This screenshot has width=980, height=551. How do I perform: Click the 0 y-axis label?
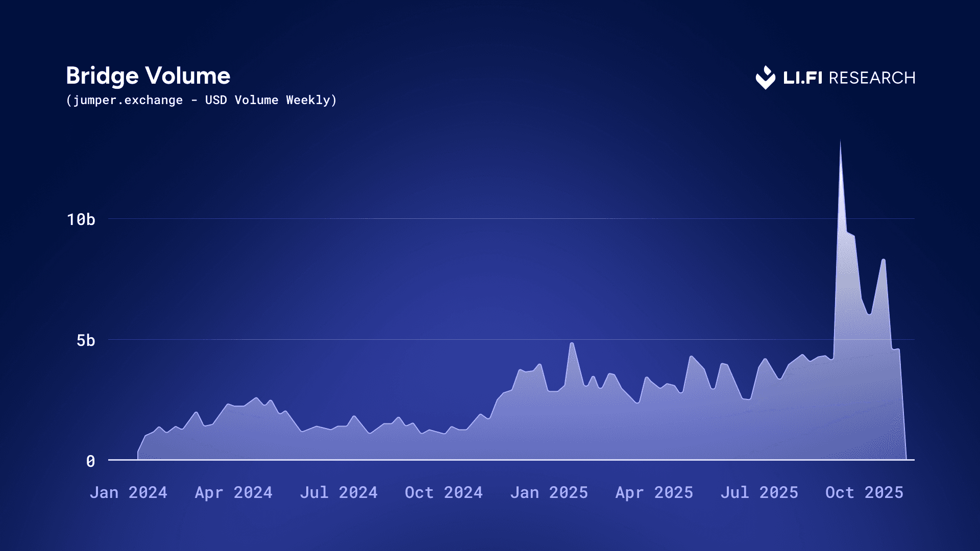click(x=90, y=461)
